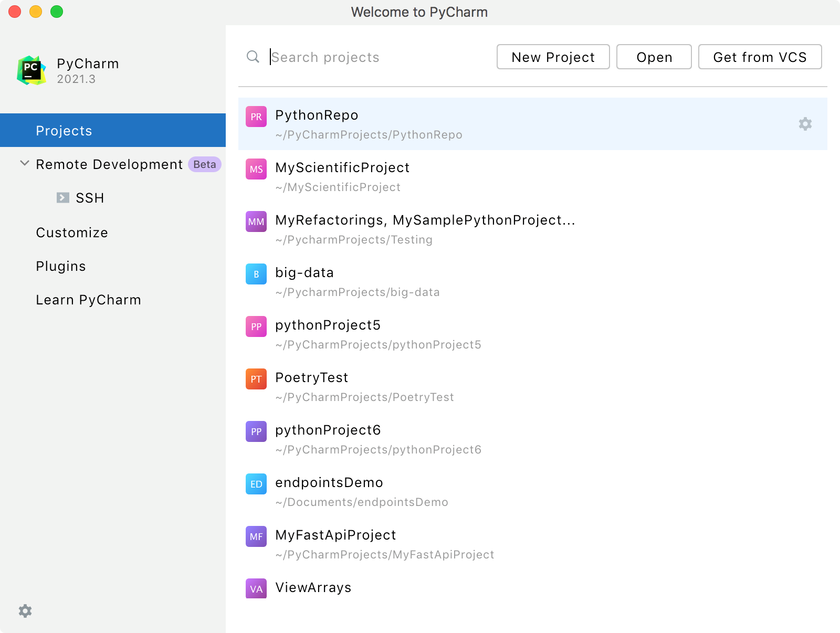Click the blue B big-data icon
Screen dimensions: 840x633
[256, 274]
